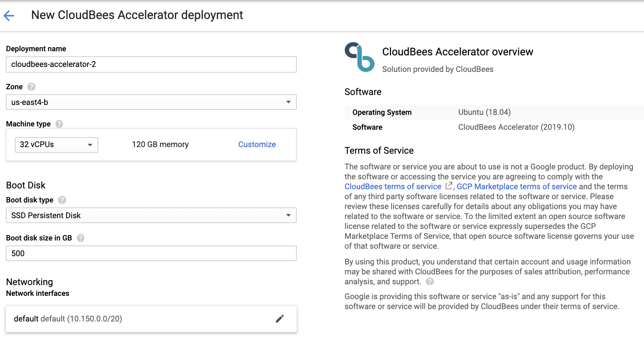The width and height of the screenshot is (644, 338).
Task: Click the CloudBees logo icon
Action: [360, 57]
